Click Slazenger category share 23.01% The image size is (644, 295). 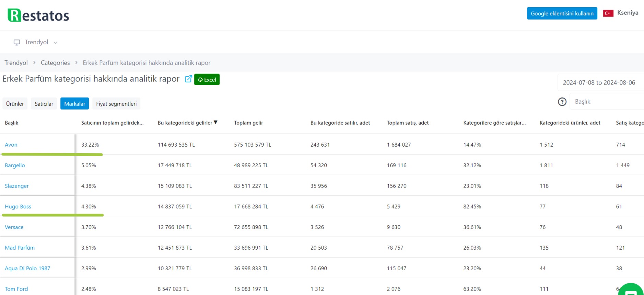(472, 186)
